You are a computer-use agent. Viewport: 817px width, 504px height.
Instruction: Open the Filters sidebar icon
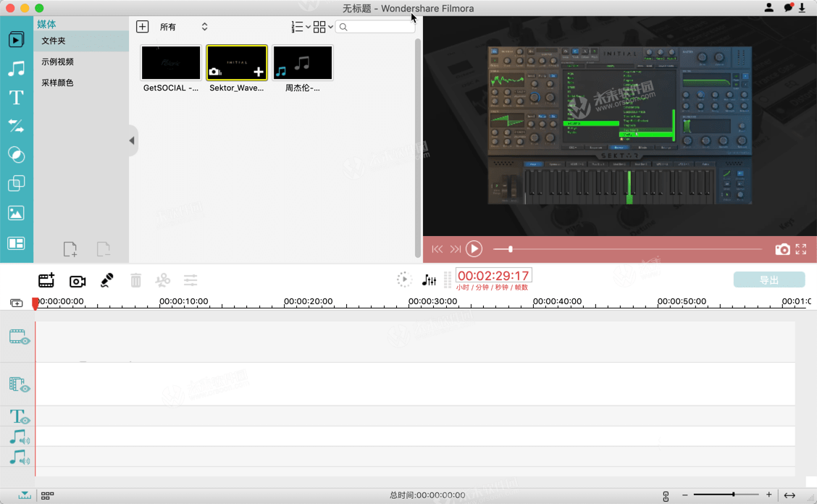pos(16,155)
